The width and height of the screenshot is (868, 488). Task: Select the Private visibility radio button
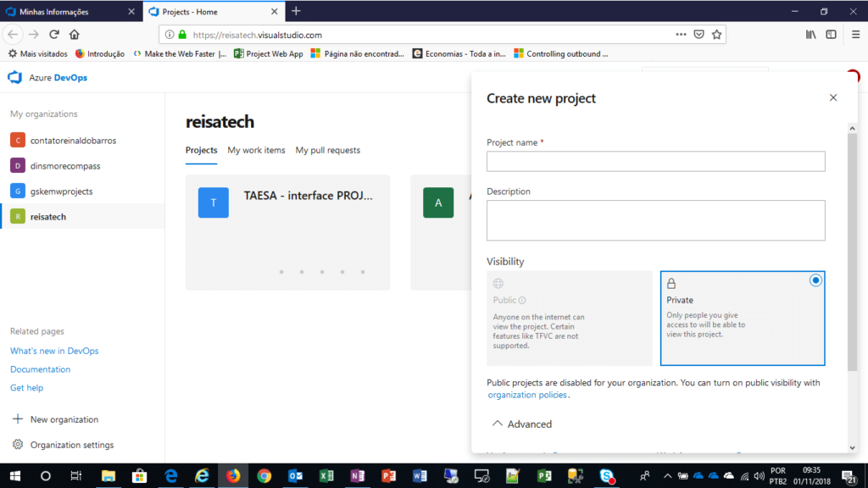tap(815, 280)
